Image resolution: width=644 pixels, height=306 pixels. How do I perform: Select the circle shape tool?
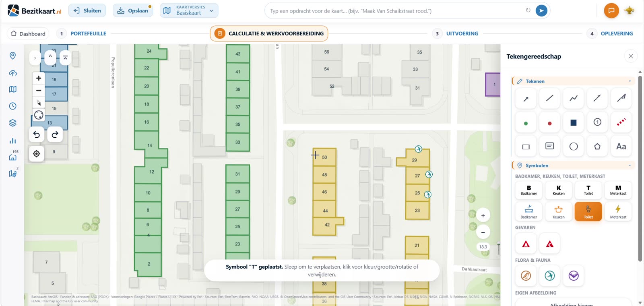[x=574, y=147]
